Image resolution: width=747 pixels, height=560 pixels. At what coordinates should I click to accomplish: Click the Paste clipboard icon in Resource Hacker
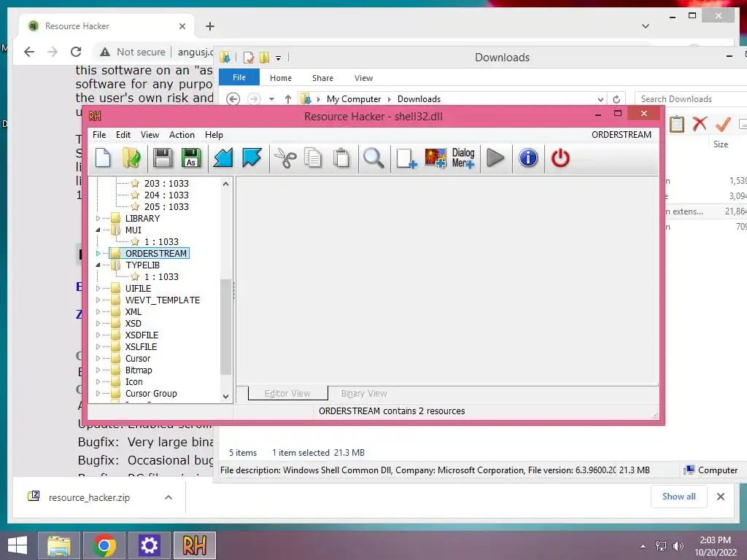(341, 158)
